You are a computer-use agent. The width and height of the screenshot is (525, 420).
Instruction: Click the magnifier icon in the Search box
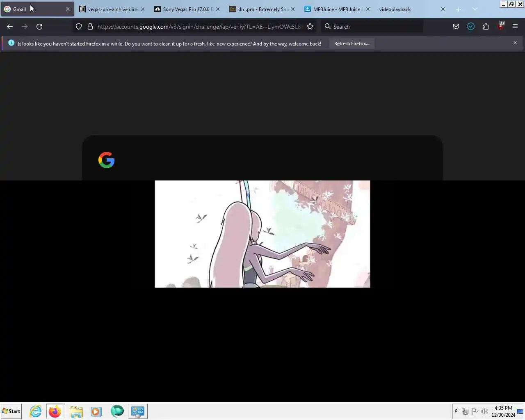click(x=327, y=26)
